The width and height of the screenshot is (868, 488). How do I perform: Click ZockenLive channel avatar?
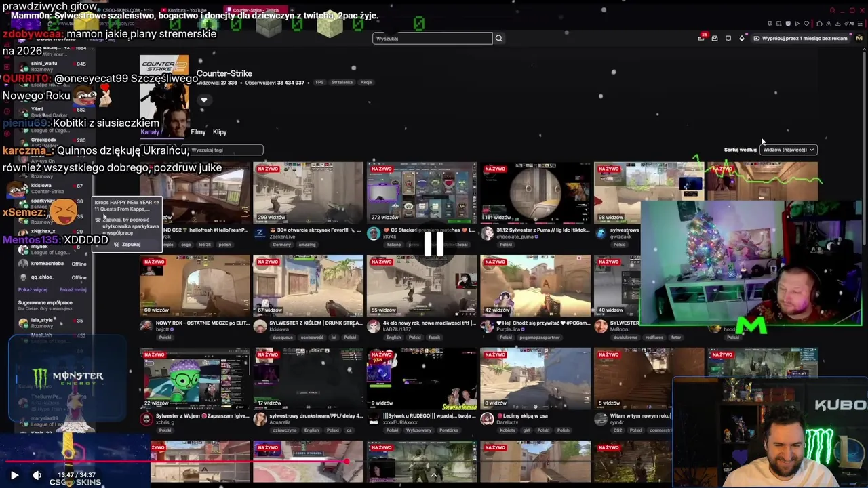tap(260, 233)
